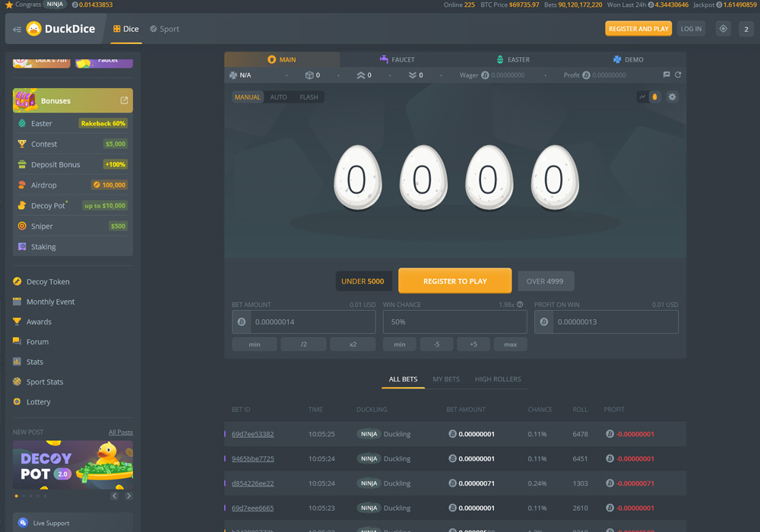
Task: Click bitcoin icon in bet amount field
Action: [x=242, y=321]
